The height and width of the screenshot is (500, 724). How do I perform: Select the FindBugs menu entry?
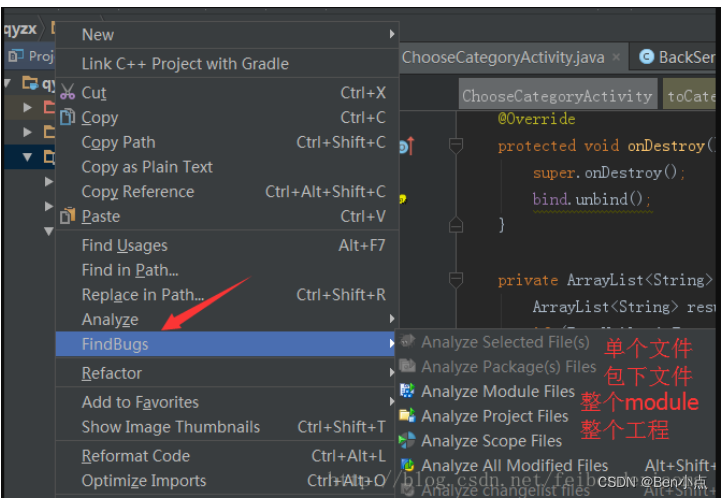[226, 344]
